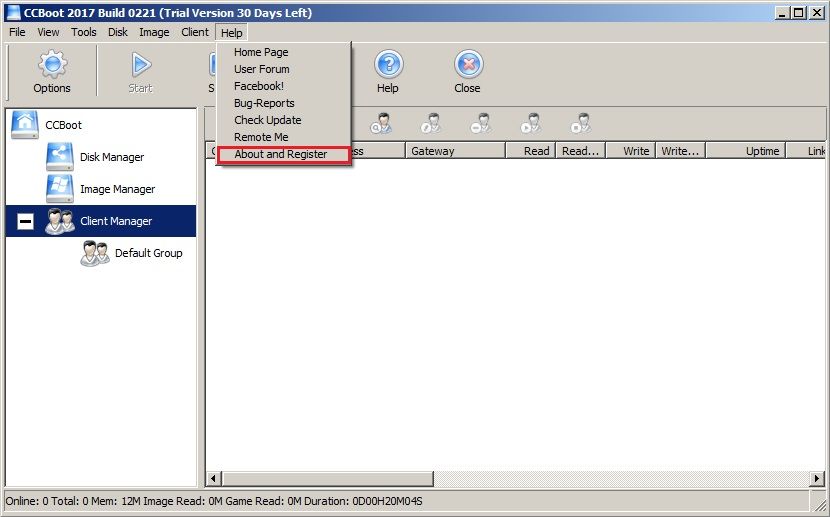
Task: Click the CCBoot title bar application icon
Action: coord(13,13)
